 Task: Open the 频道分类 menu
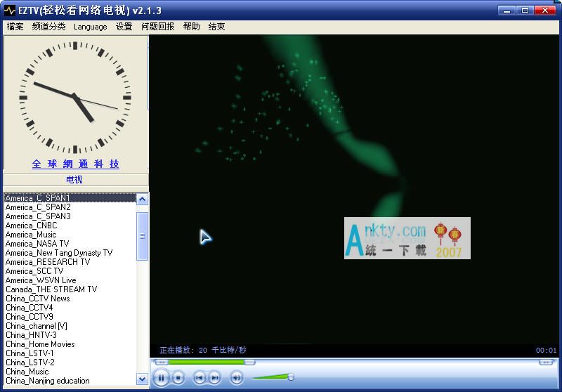pos(48,27)
